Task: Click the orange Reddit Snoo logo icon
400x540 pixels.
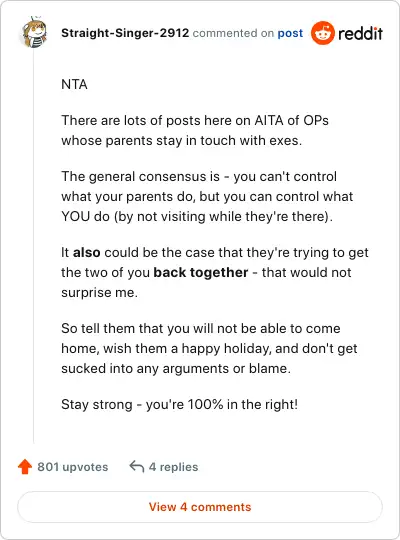Action: (322, 33)
